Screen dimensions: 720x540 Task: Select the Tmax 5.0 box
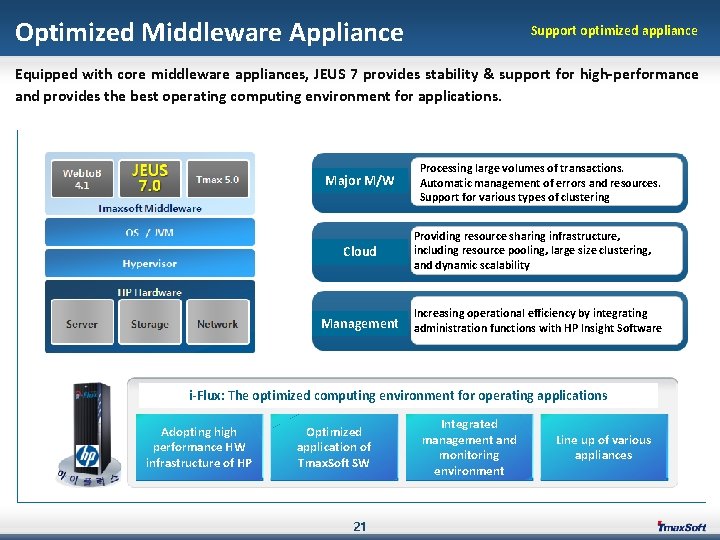(x=218, y=179)
